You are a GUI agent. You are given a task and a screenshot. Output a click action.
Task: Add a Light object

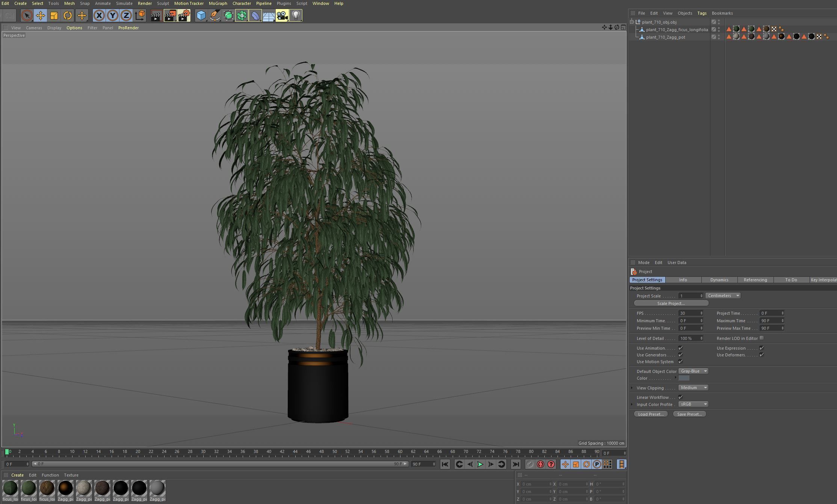pos(296,15)
